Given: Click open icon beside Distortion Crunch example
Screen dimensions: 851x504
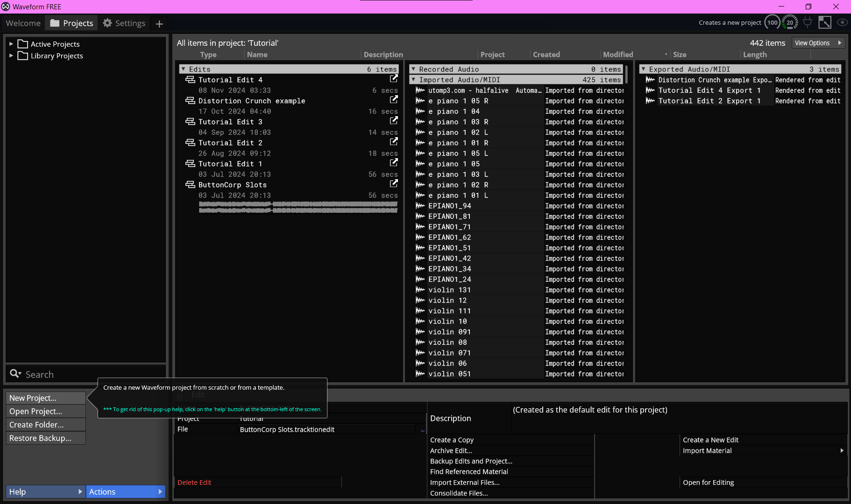Looking at the screenshot, I should [394, 99].
